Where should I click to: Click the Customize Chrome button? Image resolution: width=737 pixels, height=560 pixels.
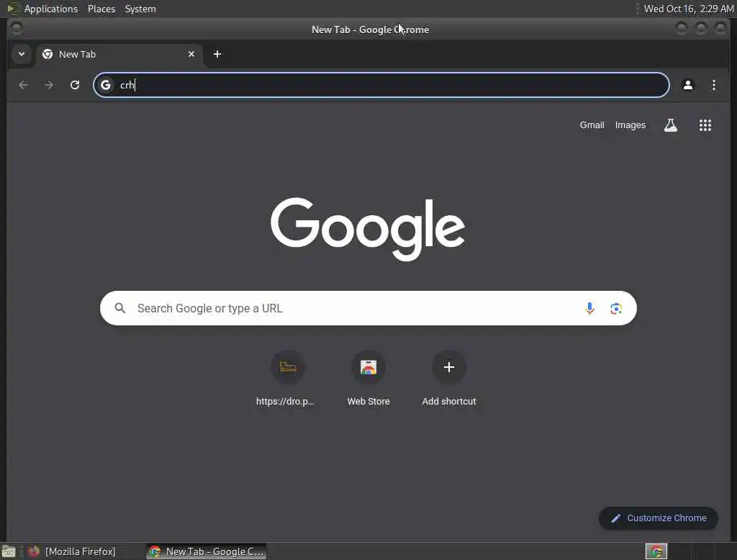coord(658,518)
